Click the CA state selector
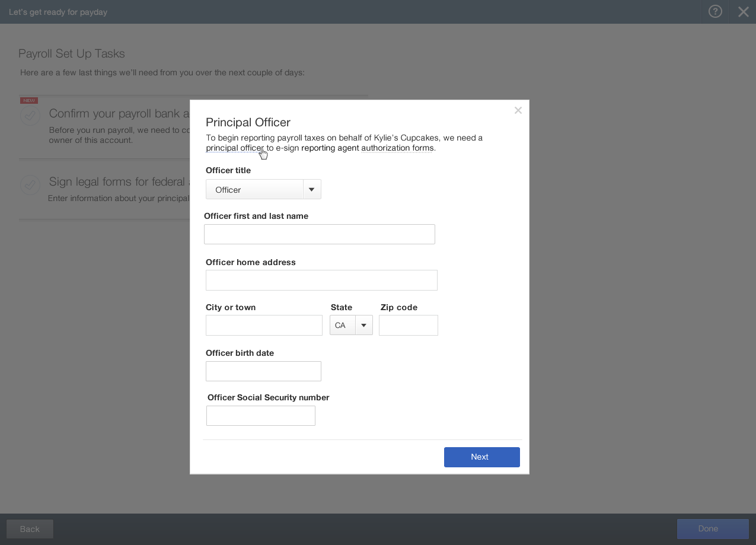Screen dimensions: 756x545 click(351, 325)
